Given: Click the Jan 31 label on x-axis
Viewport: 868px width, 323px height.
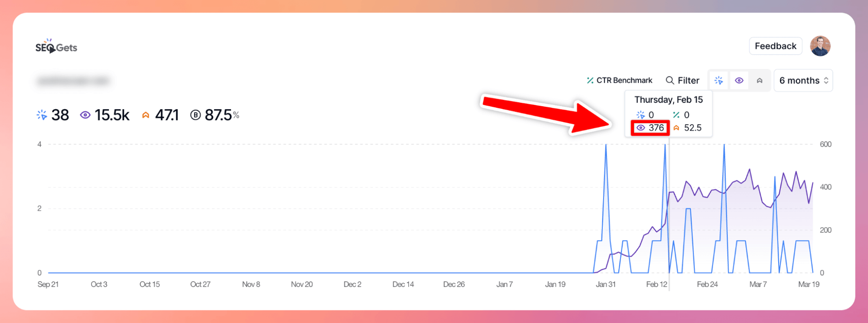Looking at the screenshot, I should coord(605,284).
